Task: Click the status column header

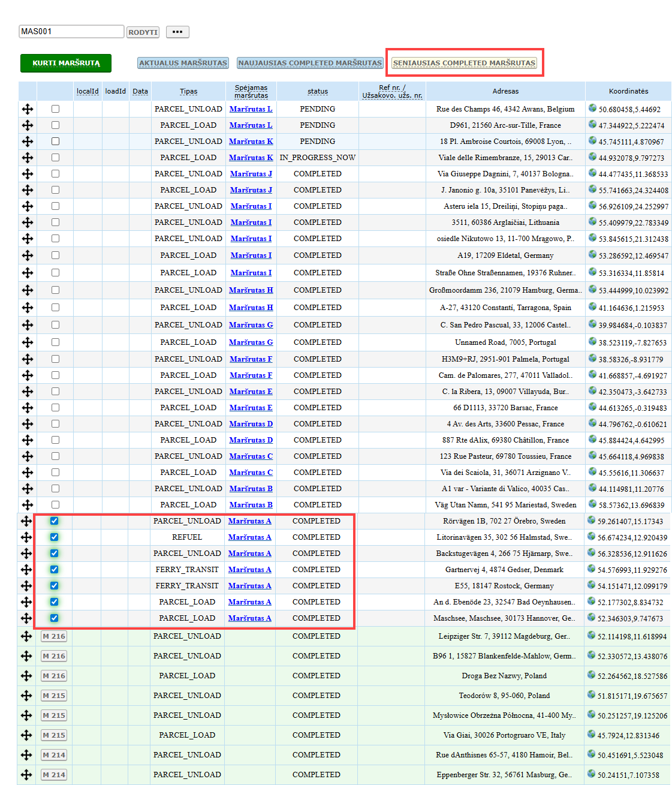Action: [x=318, y=92]
